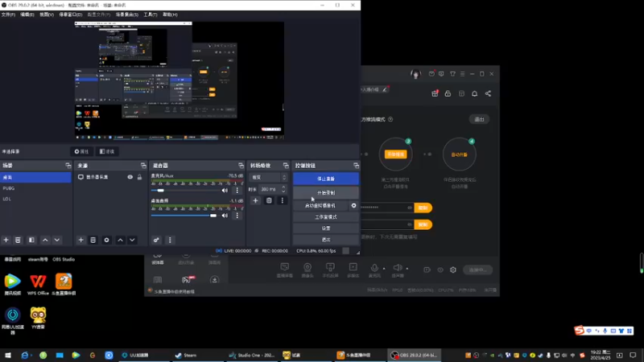Open the settings gear in the streaming companion toolbar
The image size is (644, 362).
pyautogui.click(x=453, y=269)
